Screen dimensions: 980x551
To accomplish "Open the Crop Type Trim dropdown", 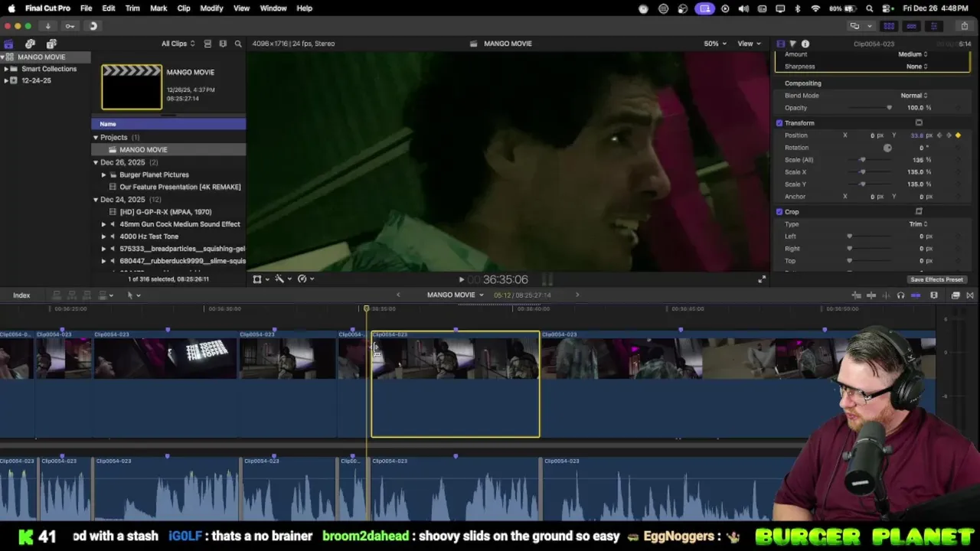I will coord(918,224).
